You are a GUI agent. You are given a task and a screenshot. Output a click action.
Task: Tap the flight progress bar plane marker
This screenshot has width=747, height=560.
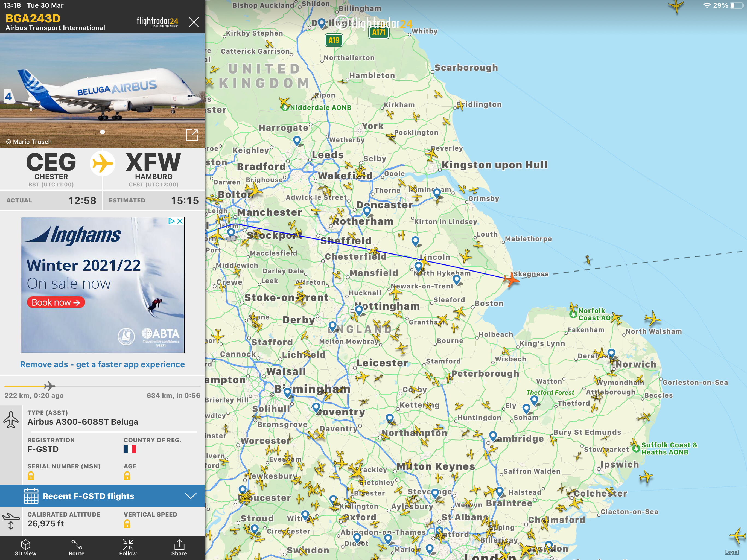(x=49, y=386)
